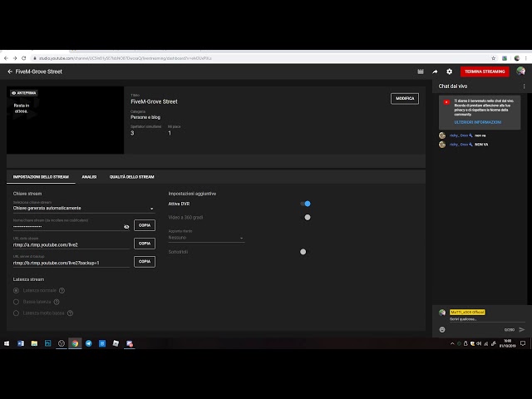Bookmark this page with the star icon

(x=493, y=58)
